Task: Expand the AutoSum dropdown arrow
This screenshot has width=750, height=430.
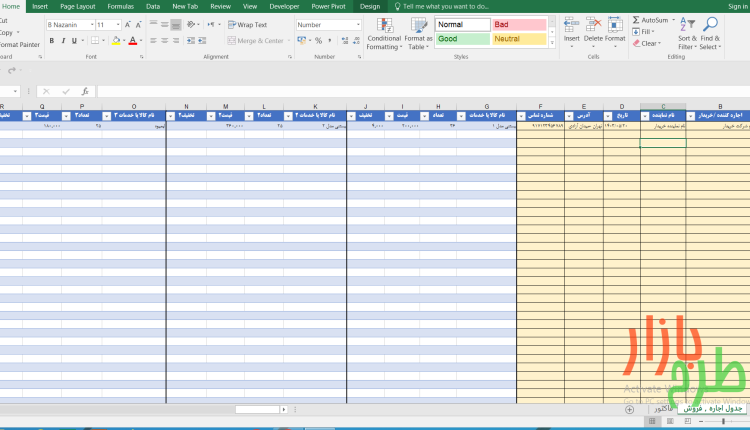Action: point(673,20)
